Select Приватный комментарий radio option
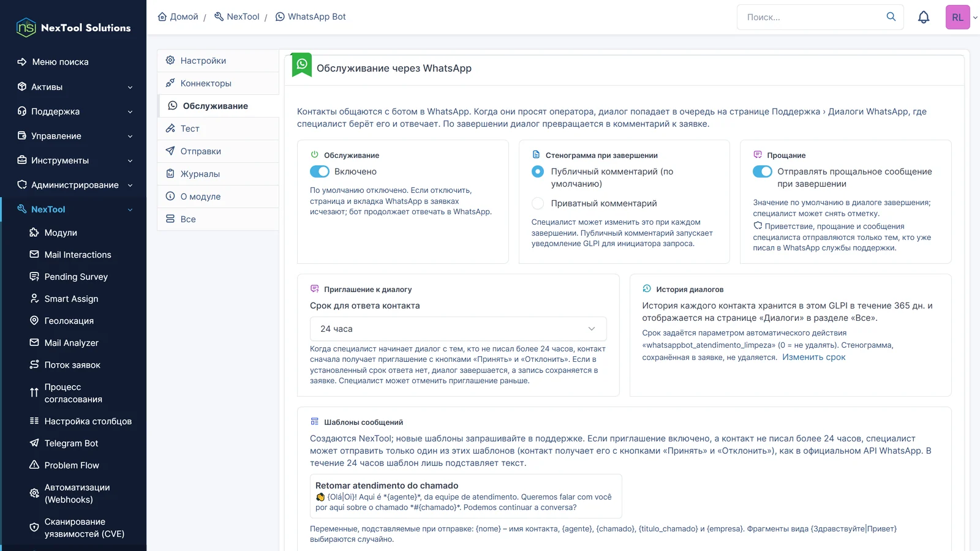 point(538,203)
